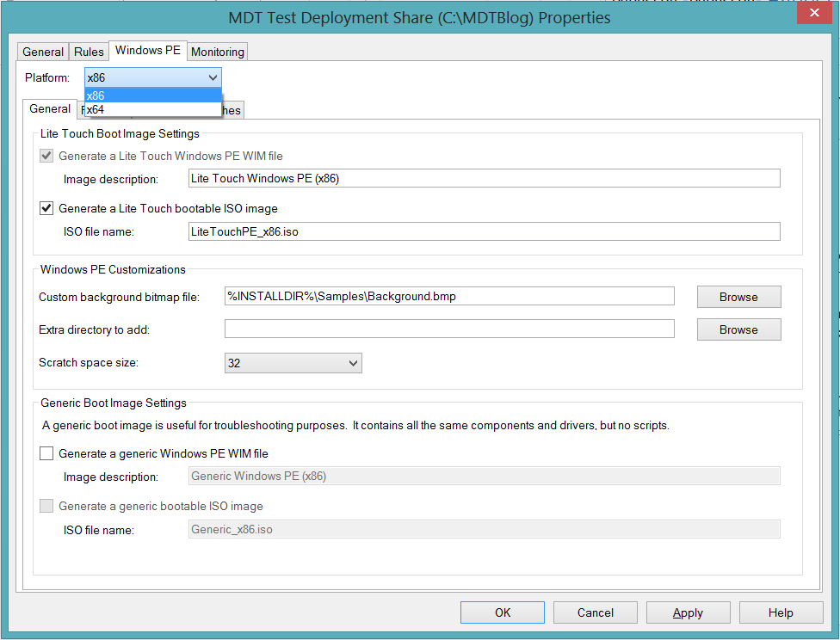The width and height of the screenshot is (840, 640).
Task: Dismiss the dialog with Cancel
Action: (596, 612)
